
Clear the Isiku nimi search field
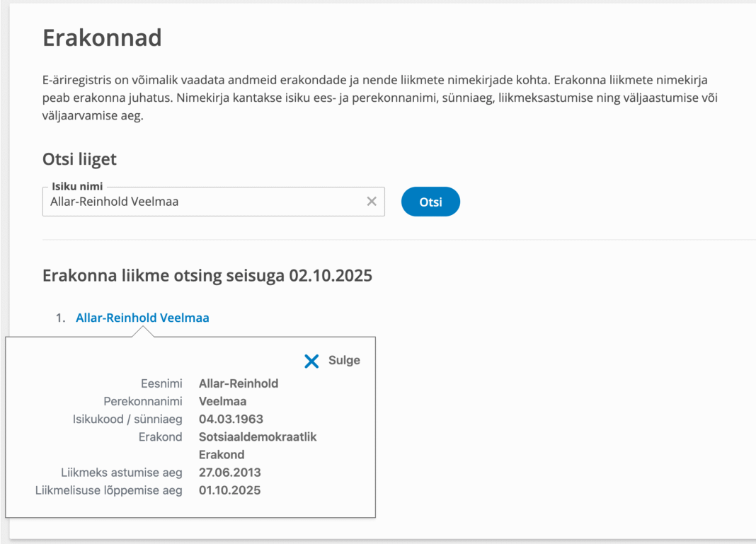click(x=372, y=202)
